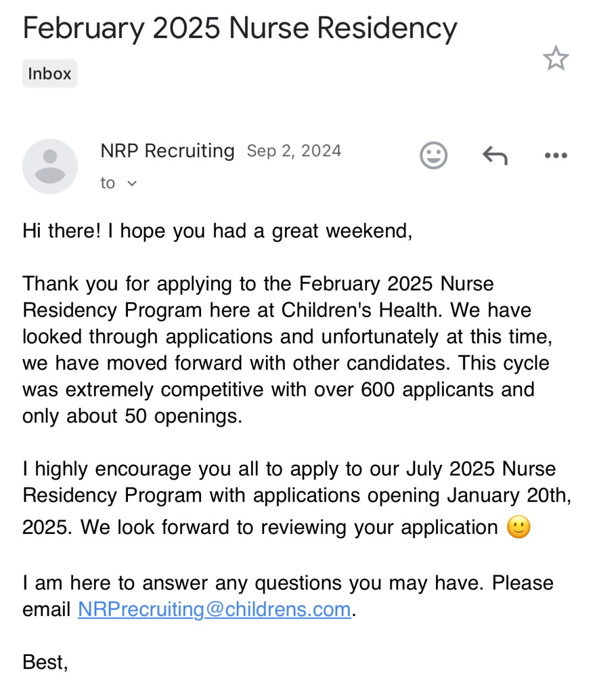Tap the yellow smiley emoji in the body
Viewport: 595px width, 700px height.
click(519, 527)
